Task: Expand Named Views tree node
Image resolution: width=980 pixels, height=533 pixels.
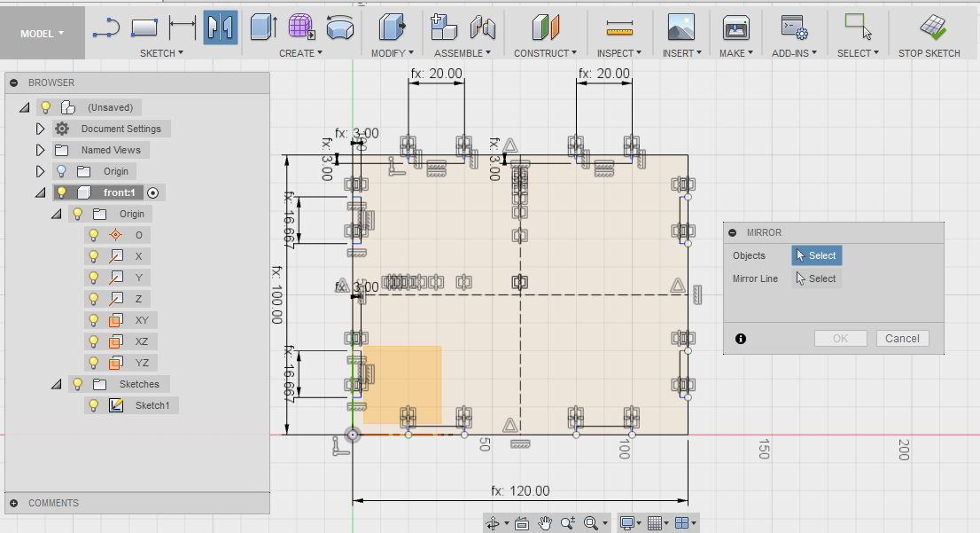Action: pyautogui.click(x=40, y=150)
